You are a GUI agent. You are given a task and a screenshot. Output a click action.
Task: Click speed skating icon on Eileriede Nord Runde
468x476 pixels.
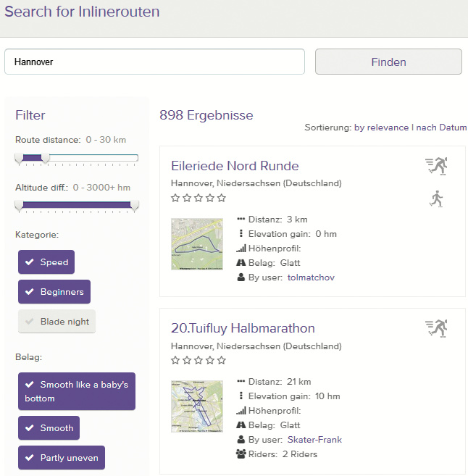click(x=436, y=167)
